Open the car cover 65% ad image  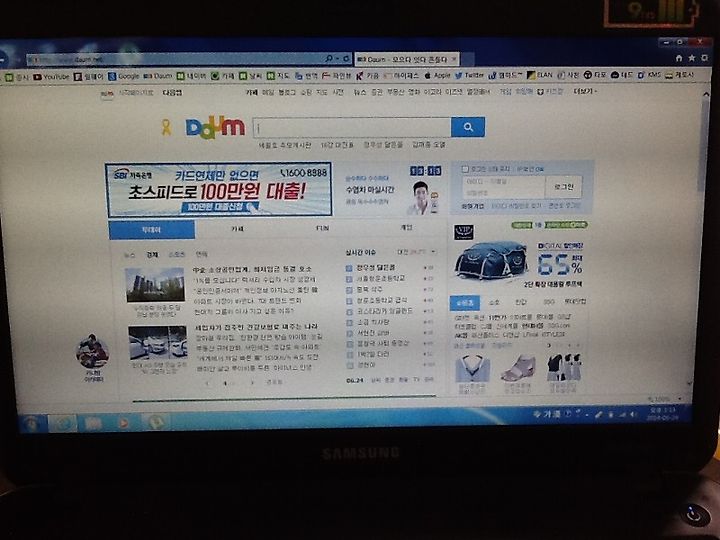coord(491,260)
